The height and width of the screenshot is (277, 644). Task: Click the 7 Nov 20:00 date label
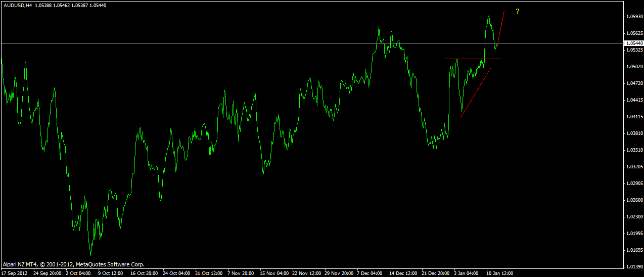[242, 273]
